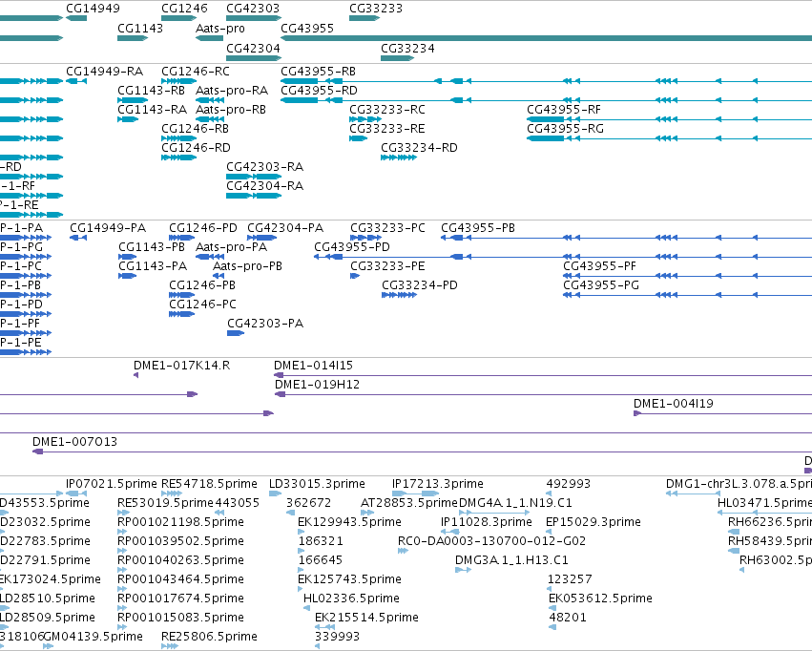Click the DME1-007O13 clone label

(x=75, y=442)
